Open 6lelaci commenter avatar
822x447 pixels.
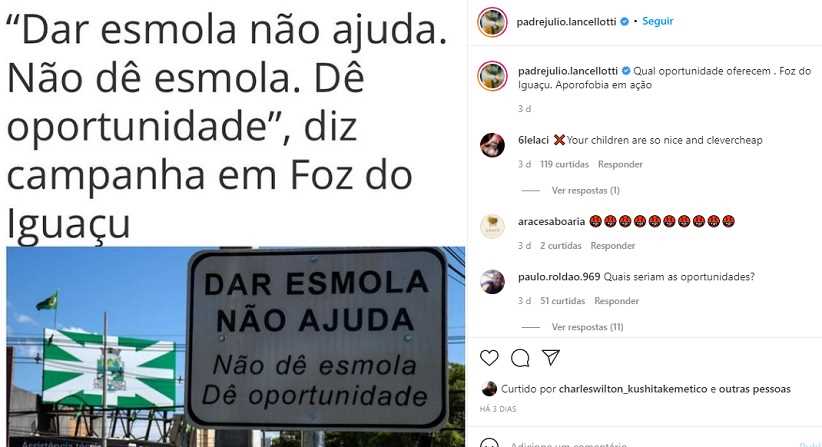pyautogui.click(x=492, y=145)
